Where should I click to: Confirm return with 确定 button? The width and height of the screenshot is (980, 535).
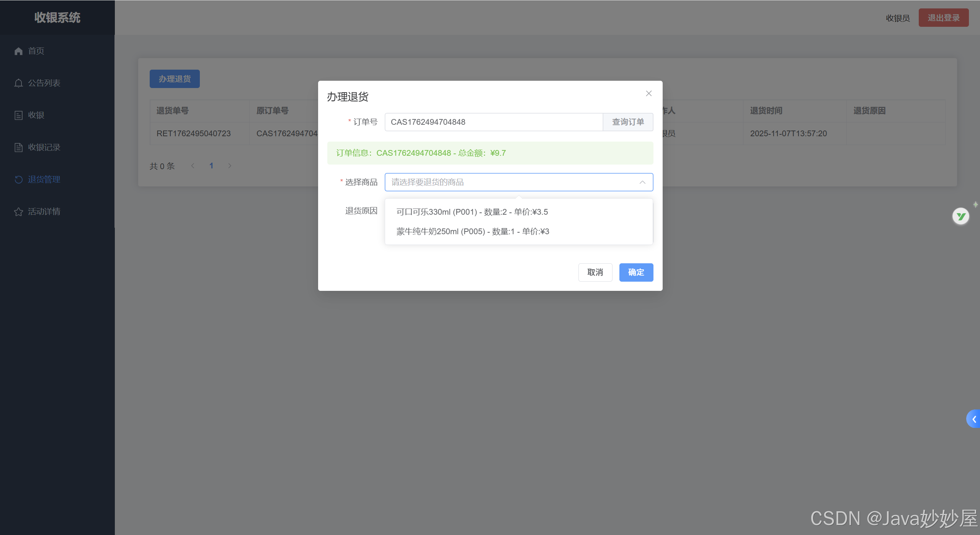coord(636,272)
